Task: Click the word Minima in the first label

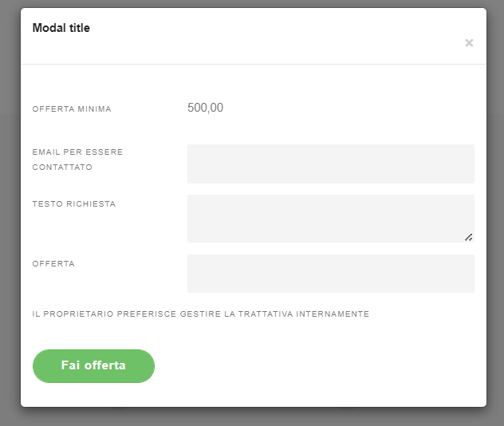Action: (x=94, y=109)
